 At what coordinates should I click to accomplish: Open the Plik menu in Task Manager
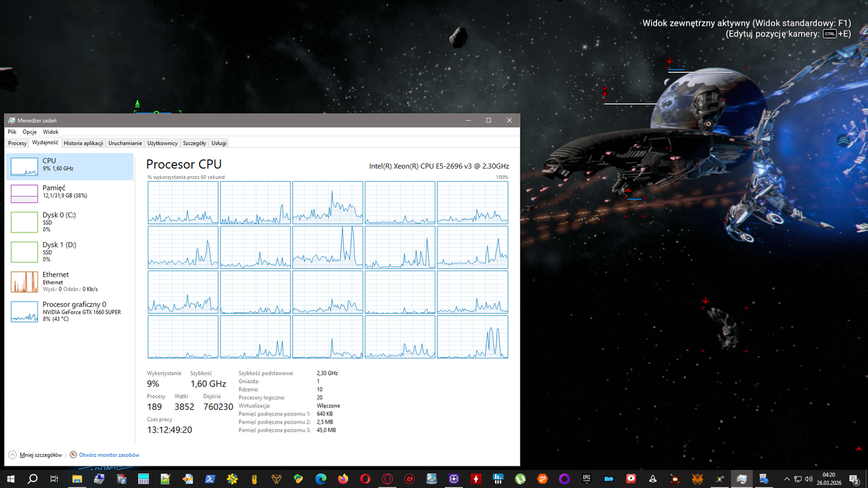pyautogui.click(x=12, y=132)
